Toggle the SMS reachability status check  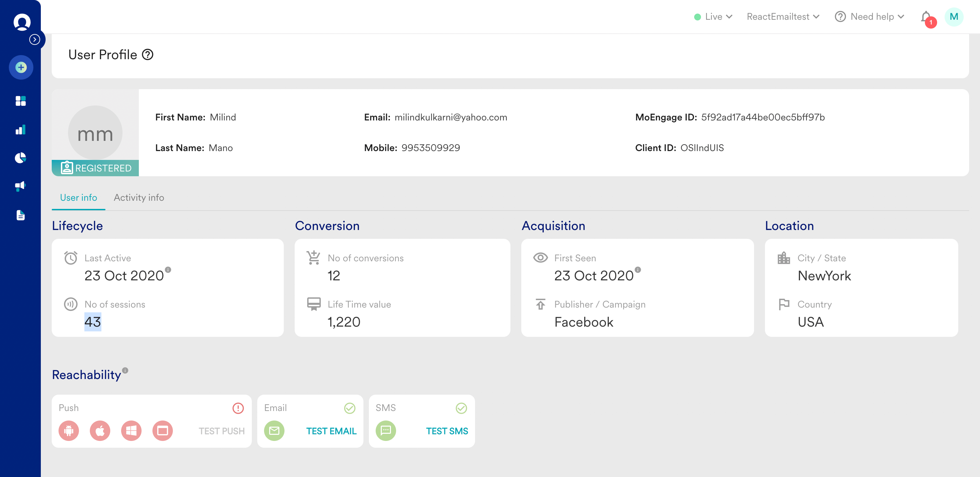click(461, 408)
